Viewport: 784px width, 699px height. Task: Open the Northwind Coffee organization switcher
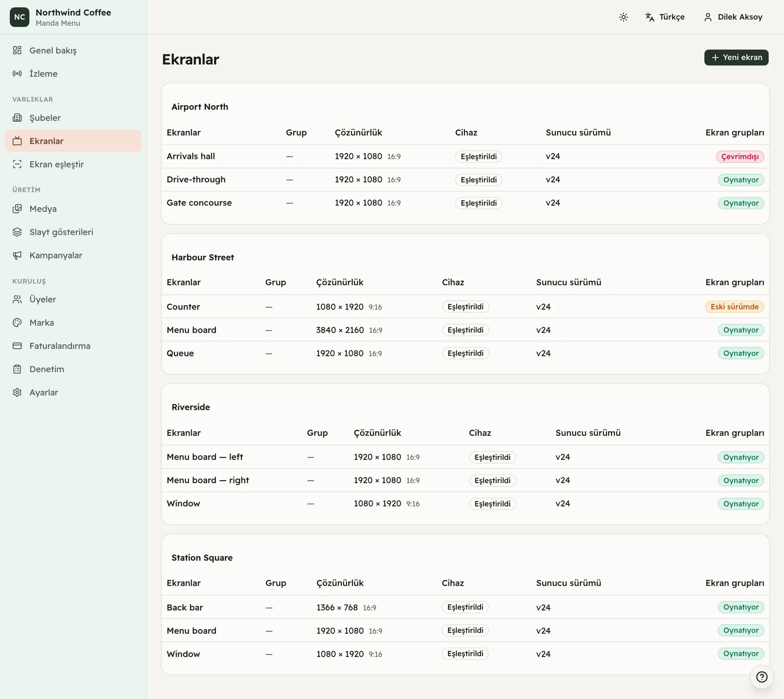coord(73,17)
